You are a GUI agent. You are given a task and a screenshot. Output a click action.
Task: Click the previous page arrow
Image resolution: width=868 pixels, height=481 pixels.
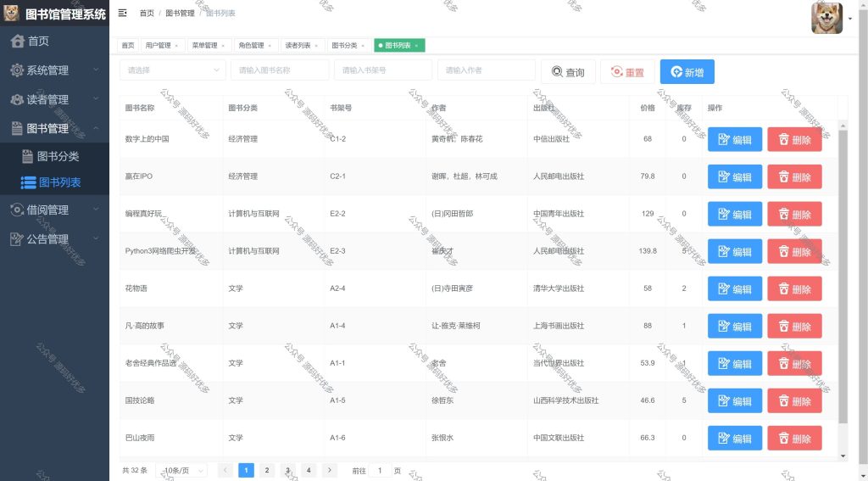coord(225,471)
